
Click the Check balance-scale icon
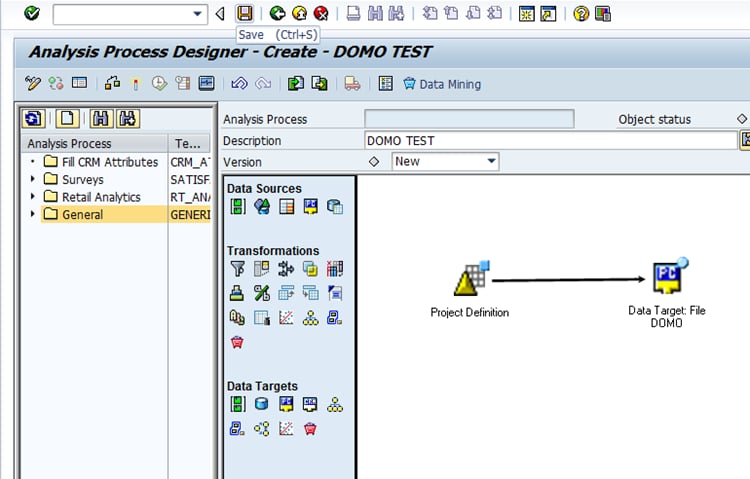tap(112, 83)
